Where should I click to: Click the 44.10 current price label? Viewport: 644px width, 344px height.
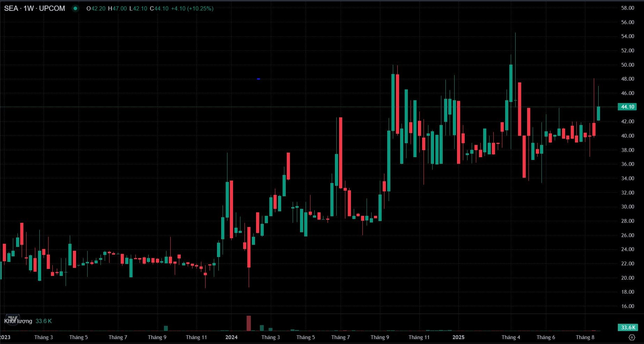[627, 107]
